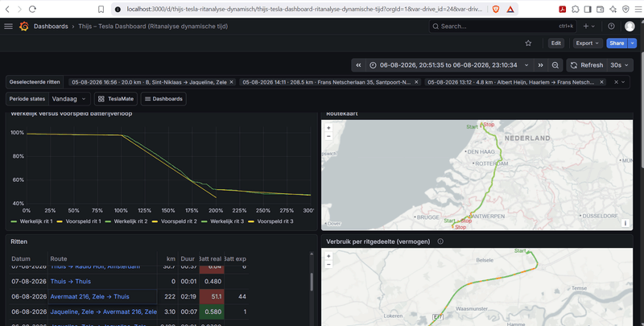Clear all selected ritten
The width and height of the screenshot is (644, 326).
click(616, 82)
